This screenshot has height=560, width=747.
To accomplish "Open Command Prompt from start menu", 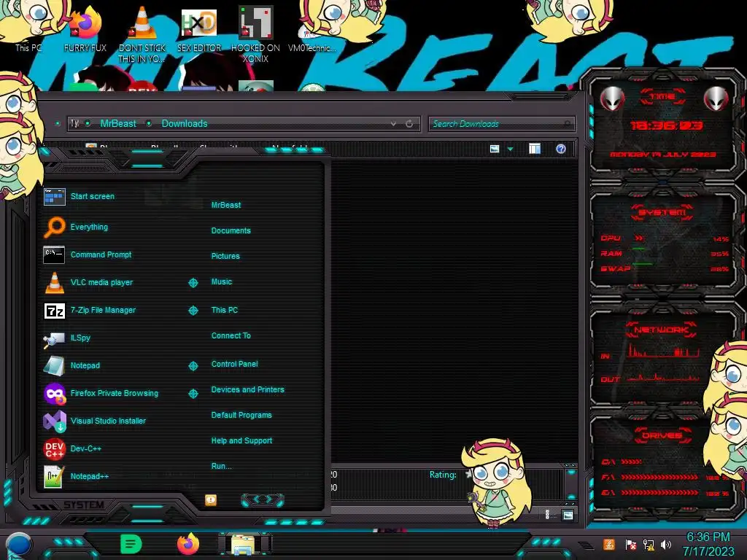I will click(x=101, y=254).
